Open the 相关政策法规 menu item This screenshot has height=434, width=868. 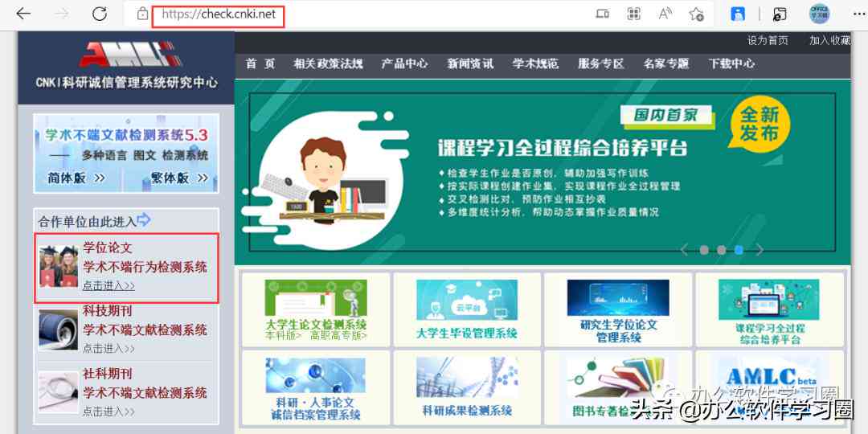[328, 63]
